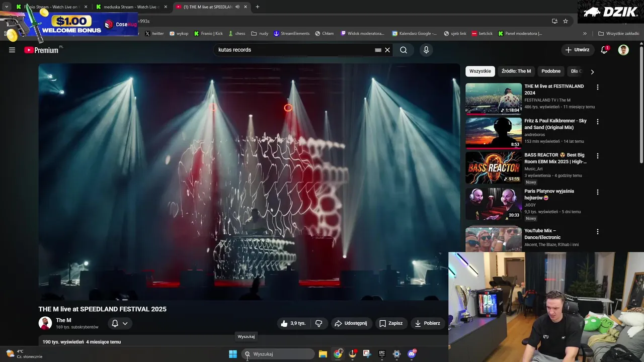Bookmark this page with star icon

coord(566,21)
